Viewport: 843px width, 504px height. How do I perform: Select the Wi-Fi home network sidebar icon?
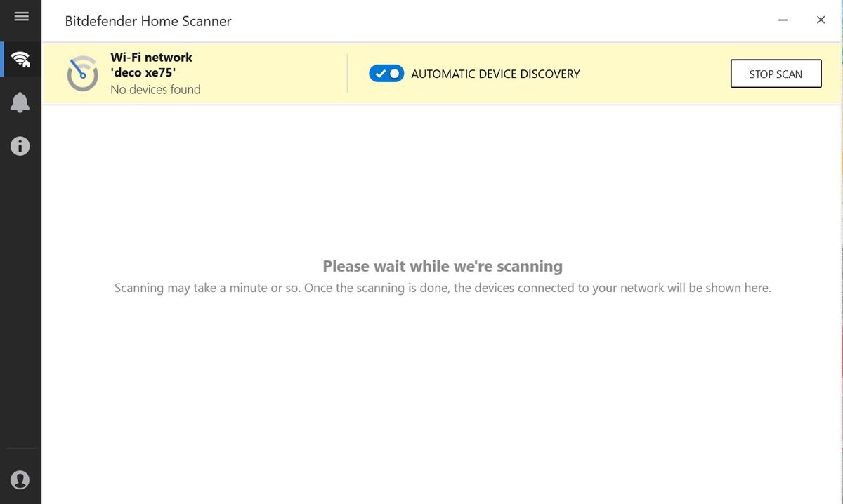point(21,59)
